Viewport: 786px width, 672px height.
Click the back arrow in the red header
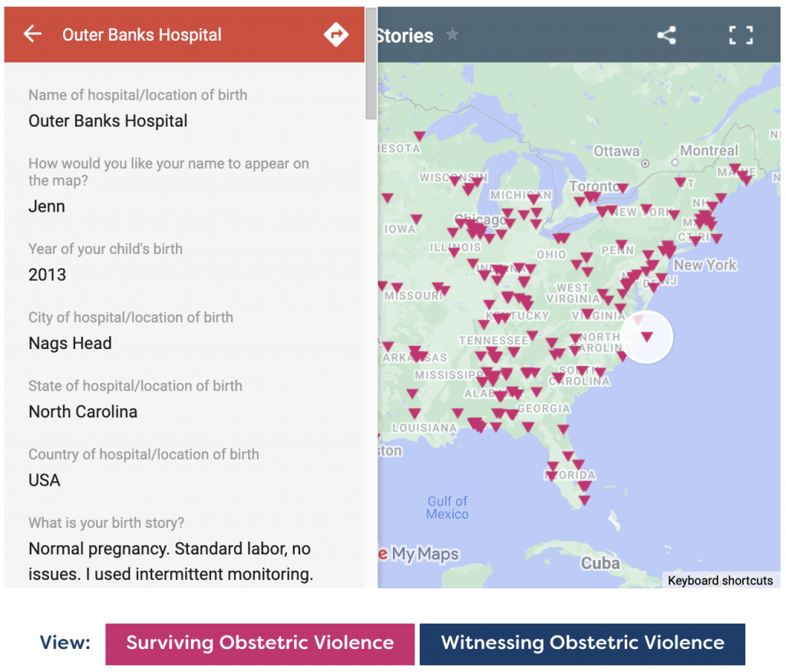coord(32,34)
